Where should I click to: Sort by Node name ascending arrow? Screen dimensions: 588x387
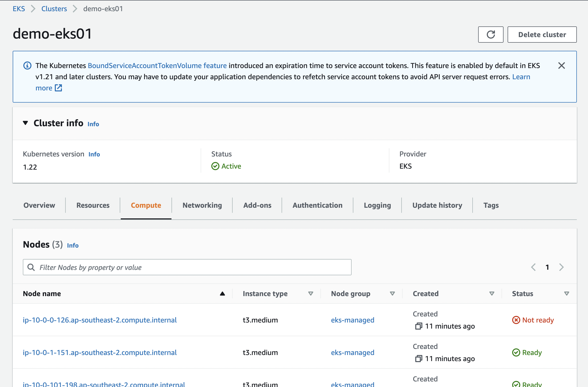pyautogui.click(x=222, y=294)
